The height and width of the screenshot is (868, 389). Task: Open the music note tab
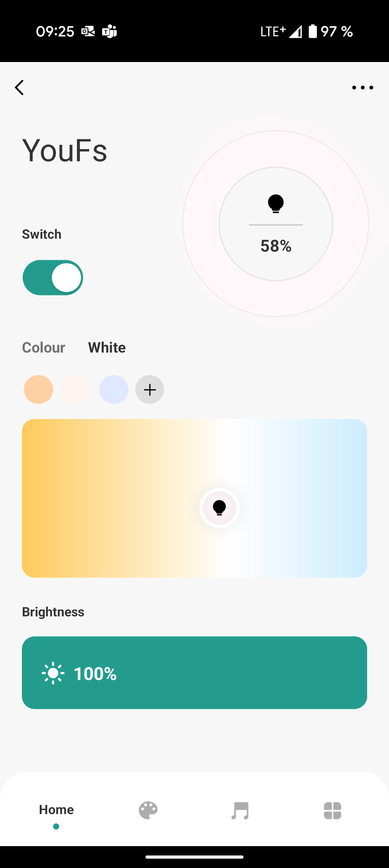(240, 810)
